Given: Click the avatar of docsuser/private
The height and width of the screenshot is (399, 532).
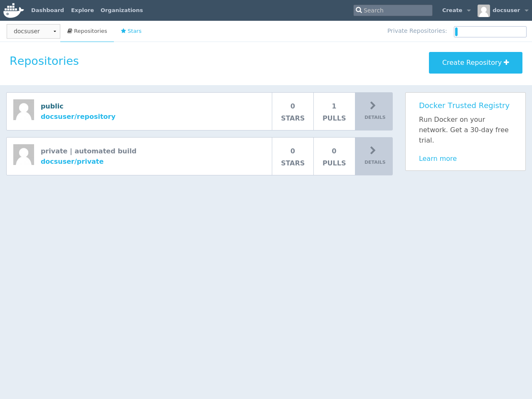Looking at the screenshot, I should [x=24, y=155].
